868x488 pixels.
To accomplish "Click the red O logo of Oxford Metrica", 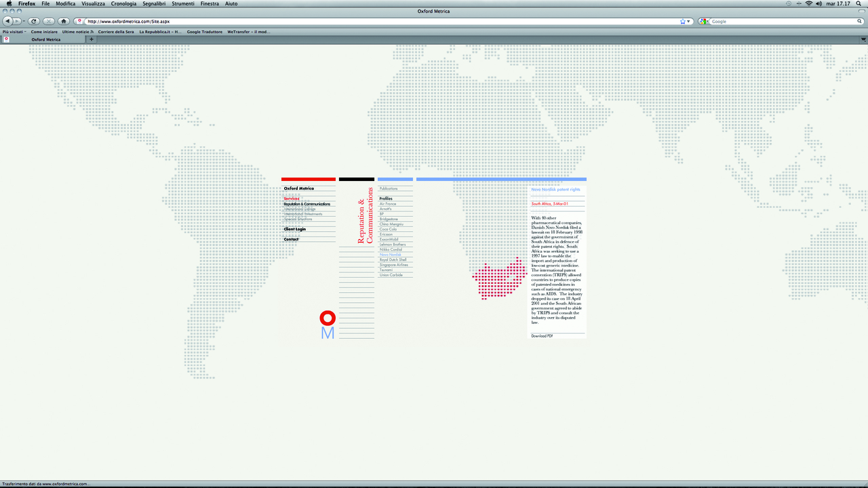I will tap(328, 318).
